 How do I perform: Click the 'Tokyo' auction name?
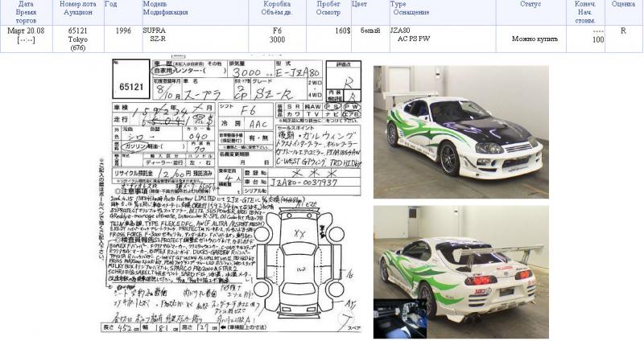coord(77,39)
